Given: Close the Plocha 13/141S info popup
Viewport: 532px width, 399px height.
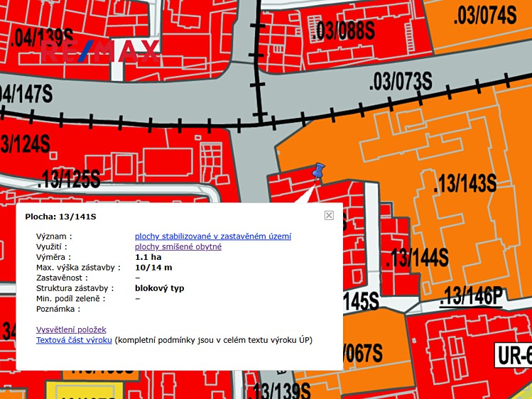Looking at the screenshot, I should pos(329,215).
